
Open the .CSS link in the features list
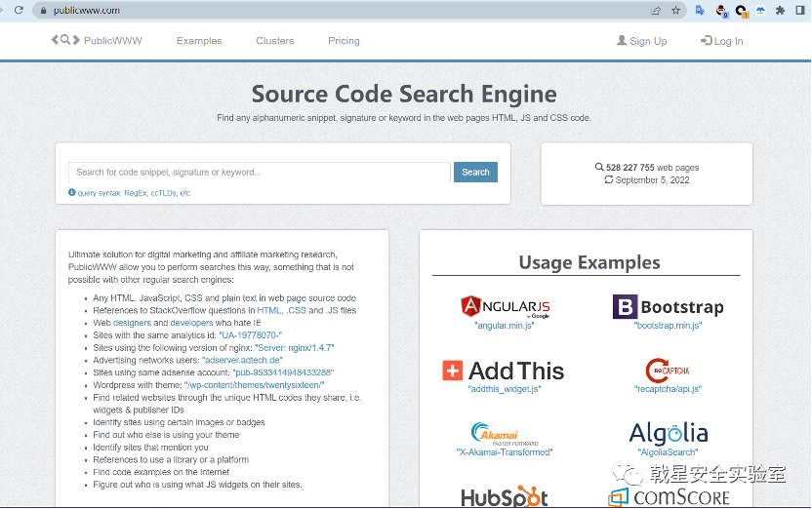[297, 310]
